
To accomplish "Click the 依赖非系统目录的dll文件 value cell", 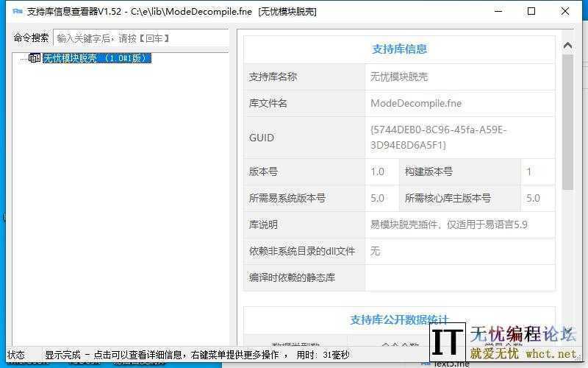I will 459,251.
